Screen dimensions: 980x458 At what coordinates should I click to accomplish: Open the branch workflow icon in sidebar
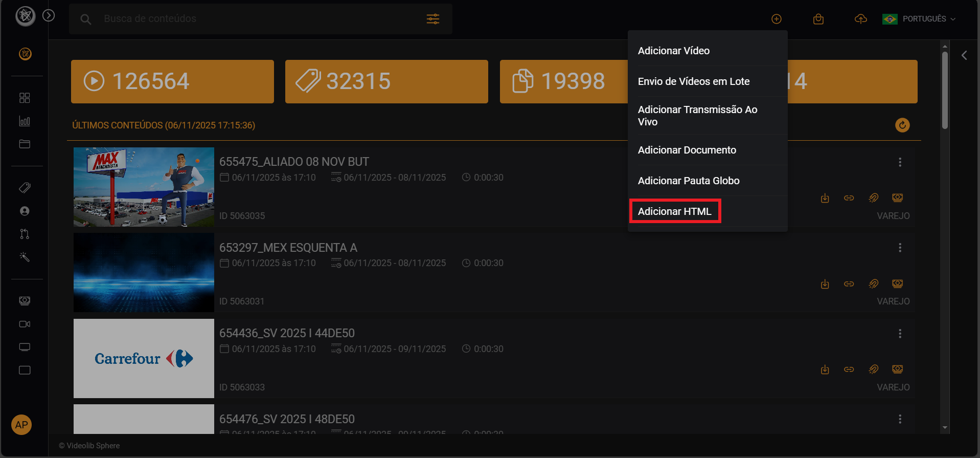[25, 234]
